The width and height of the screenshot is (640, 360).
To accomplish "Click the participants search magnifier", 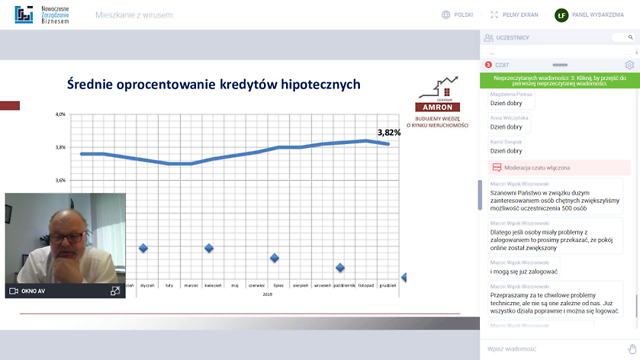I will tap(630, 37).
